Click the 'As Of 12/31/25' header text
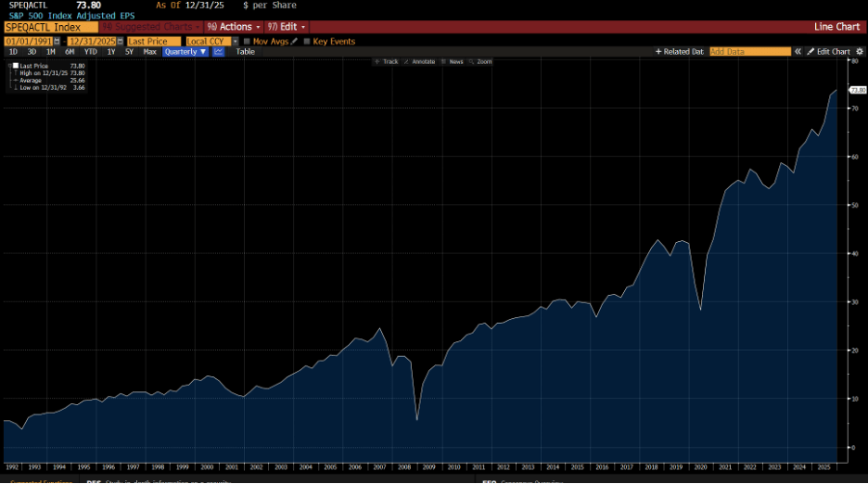Image resolution: width=868 pixels, height=484 pixels. click(190, 6)
